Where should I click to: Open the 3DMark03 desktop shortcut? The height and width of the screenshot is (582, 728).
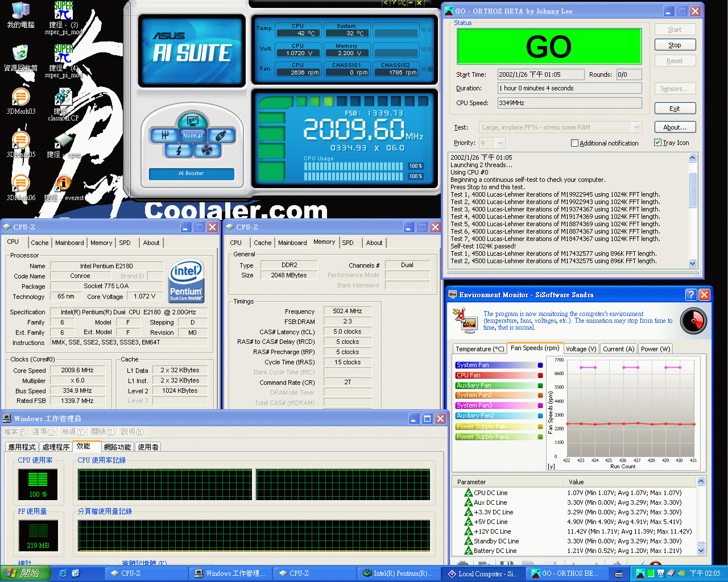click(x=20, y=101)
